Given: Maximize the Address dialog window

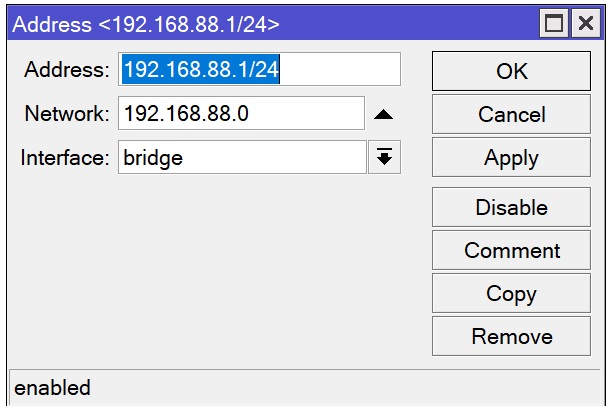Looking at the screenshot, I should [x=555, y=23].
